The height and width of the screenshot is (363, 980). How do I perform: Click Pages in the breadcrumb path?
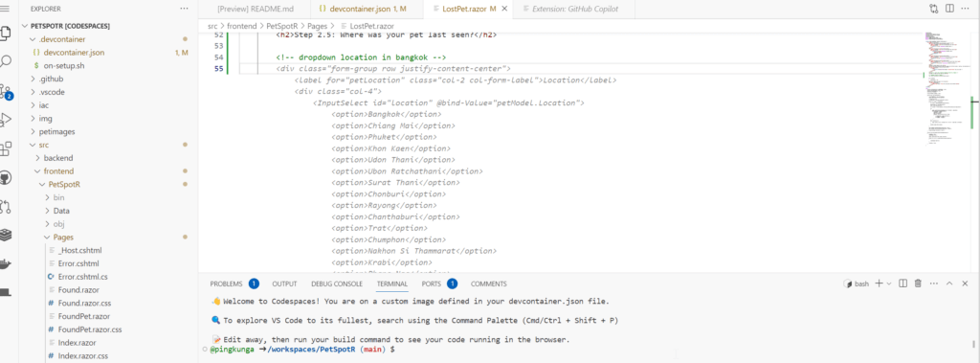tap(317, 26)
